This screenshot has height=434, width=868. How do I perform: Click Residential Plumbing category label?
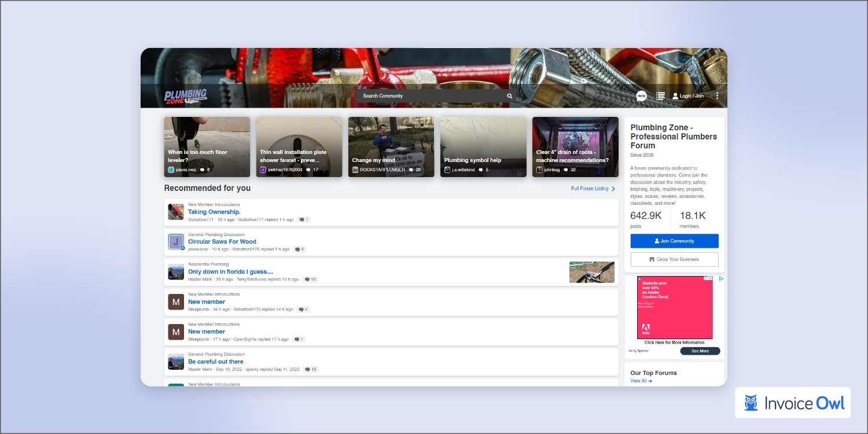208,264
